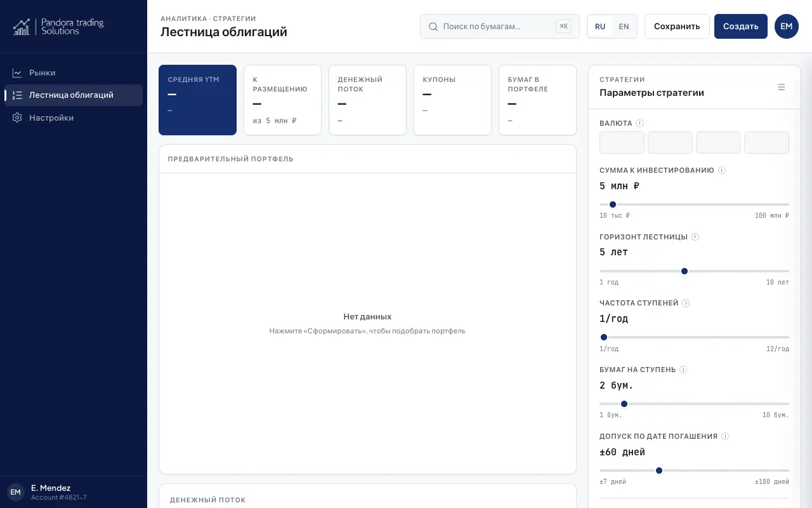Switch interface language to EN
This screenshot has width=812, height=508.
tap(624, 27)
